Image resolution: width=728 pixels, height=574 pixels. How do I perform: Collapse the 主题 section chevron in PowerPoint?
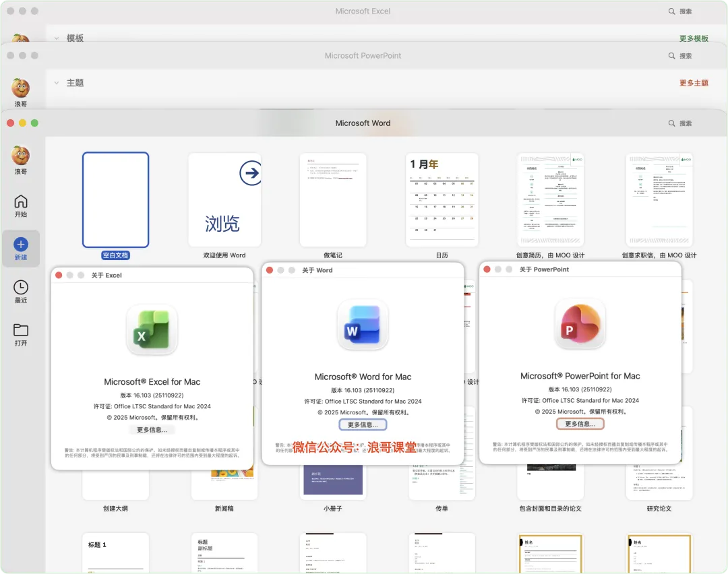click(x=57, y=83)
